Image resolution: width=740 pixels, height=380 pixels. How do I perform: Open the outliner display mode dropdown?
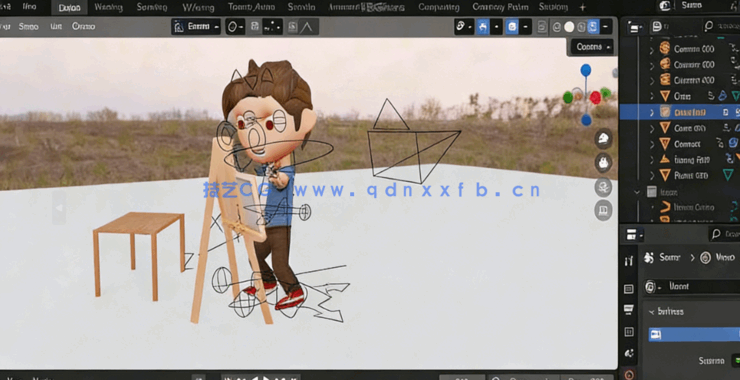click(x=659, y=27)
